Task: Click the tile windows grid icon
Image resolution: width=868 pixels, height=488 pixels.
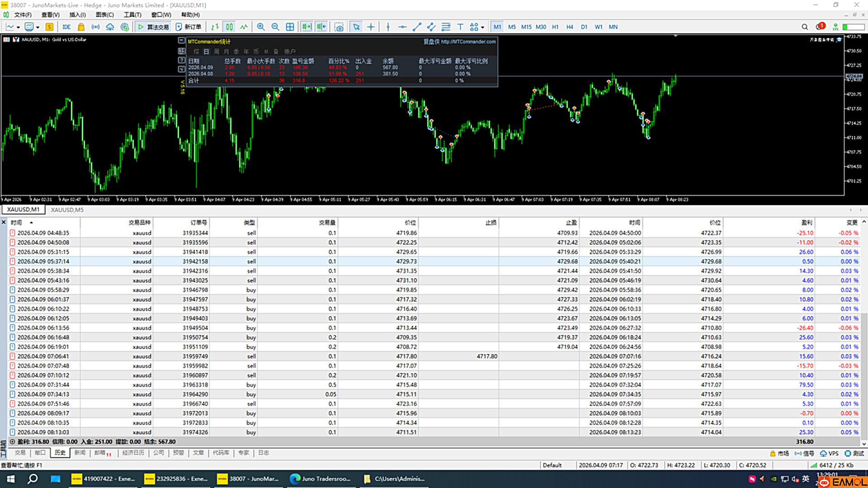Action: tap(290, 27)
